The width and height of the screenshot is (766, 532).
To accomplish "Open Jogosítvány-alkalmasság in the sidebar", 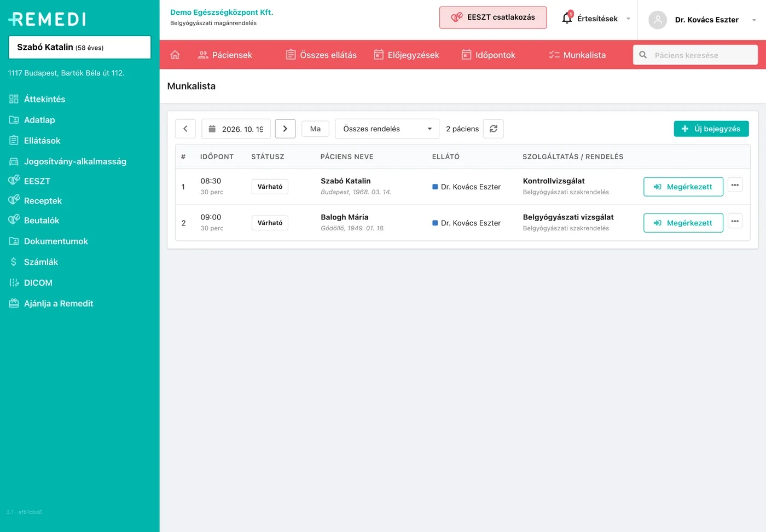I will click(x=68, y=161).
